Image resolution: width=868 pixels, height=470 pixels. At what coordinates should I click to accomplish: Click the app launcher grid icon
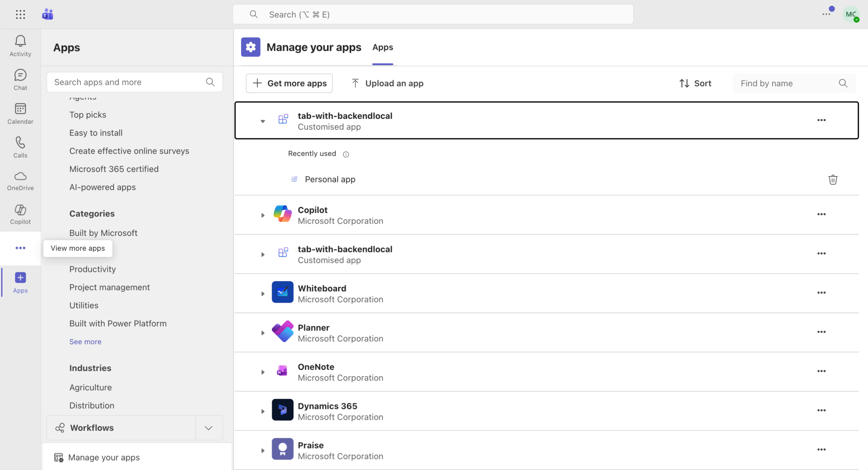20,14
